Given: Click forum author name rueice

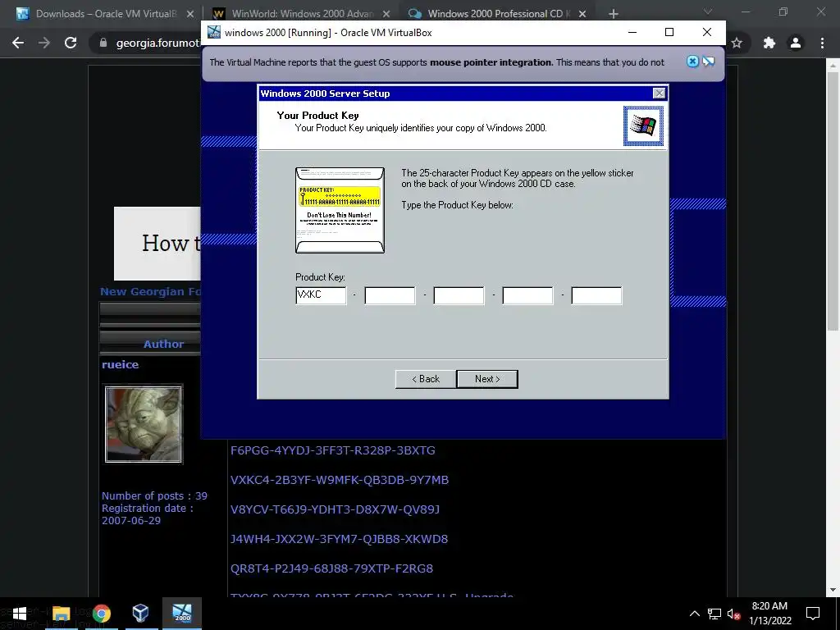Looking at the screenshot, I should (x=121, y=364).
